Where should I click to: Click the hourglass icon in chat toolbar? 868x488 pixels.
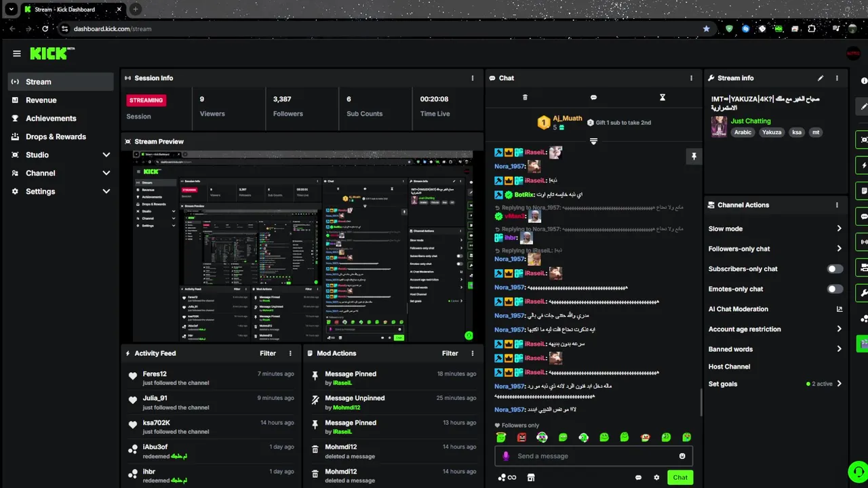click(663, 98)
